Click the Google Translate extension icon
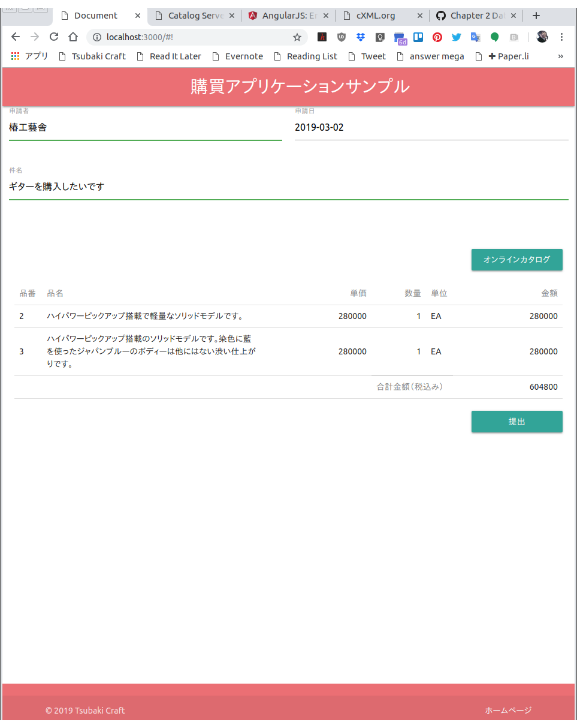 [x=475, y=37]
